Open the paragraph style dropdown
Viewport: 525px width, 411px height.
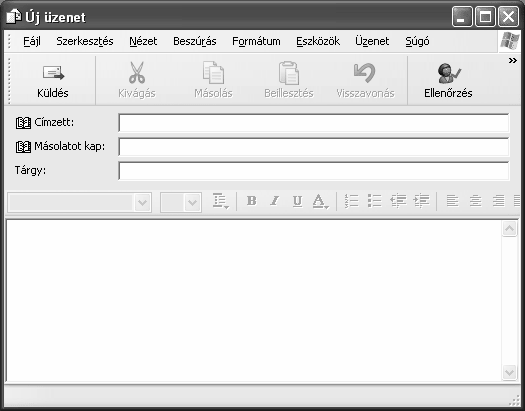(221, 201)
